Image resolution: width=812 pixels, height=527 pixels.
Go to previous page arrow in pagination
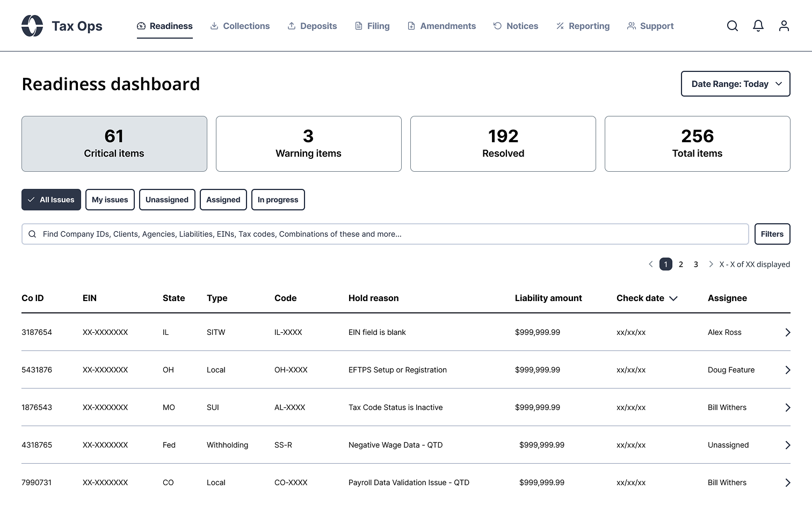point(651,264)
